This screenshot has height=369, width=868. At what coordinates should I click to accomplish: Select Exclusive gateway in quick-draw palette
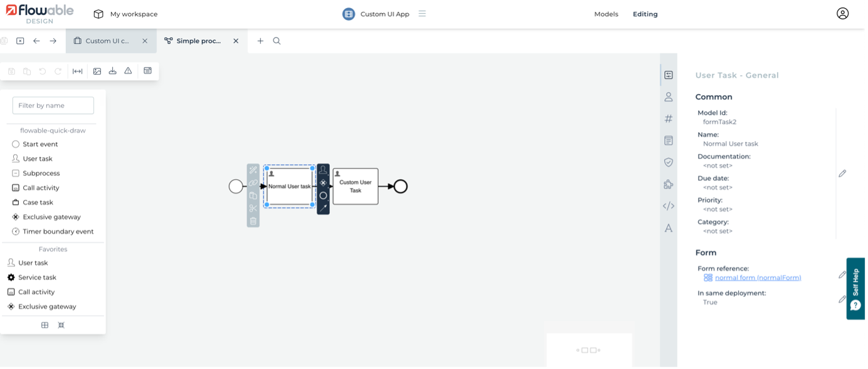point(51,217)
